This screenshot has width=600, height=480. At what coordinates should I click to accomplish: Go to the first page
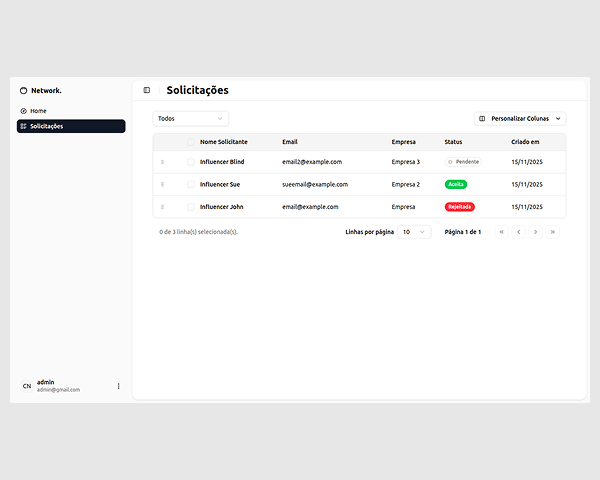502,232
